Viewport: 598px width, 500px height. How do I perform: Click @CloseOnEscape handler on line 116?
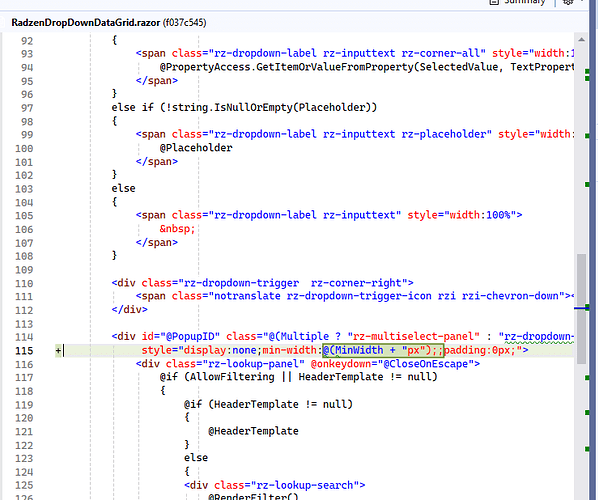tap(426, 364)
